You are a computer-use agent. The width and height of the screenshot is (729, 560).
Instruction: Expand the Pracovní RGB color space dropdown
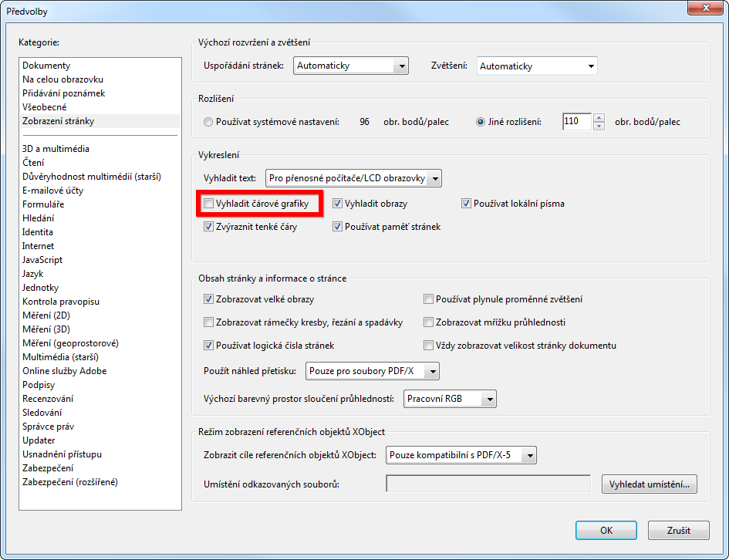[x=450, y=399]
